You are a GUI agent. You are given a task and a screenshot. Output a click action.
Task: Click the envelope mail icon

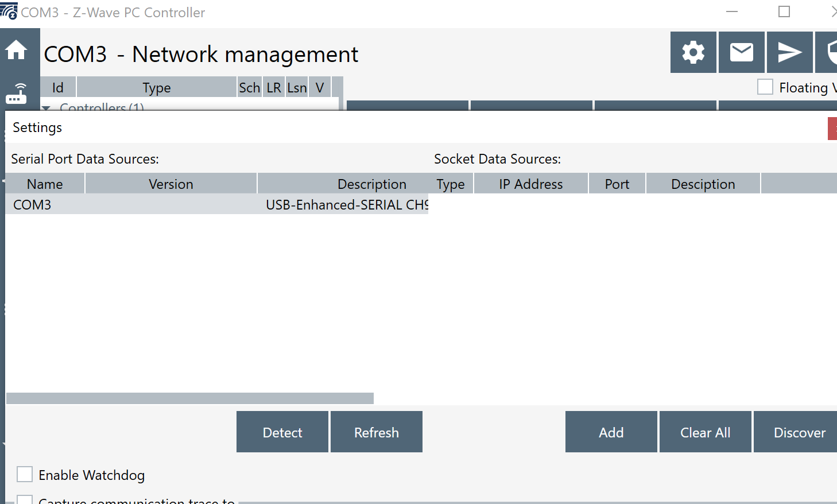pyautogui.click(x=741, y=52)
